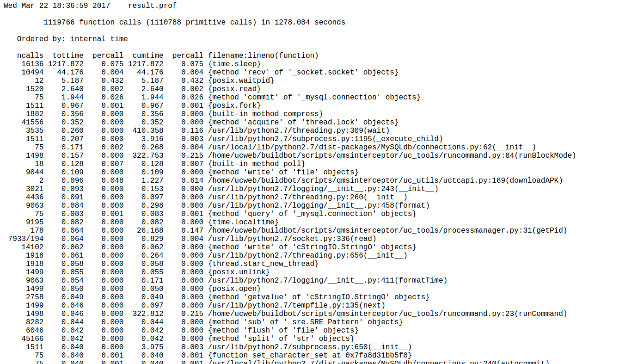Select 'commit' of '_mysql.connection' line
The height and width of the screenshot is (364, 644).
314,97
